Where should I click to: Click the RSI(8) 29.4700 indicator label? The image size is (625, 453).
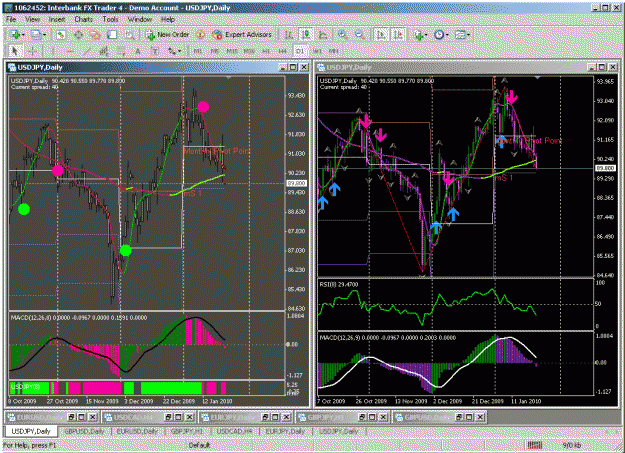(x=339, y=285)
